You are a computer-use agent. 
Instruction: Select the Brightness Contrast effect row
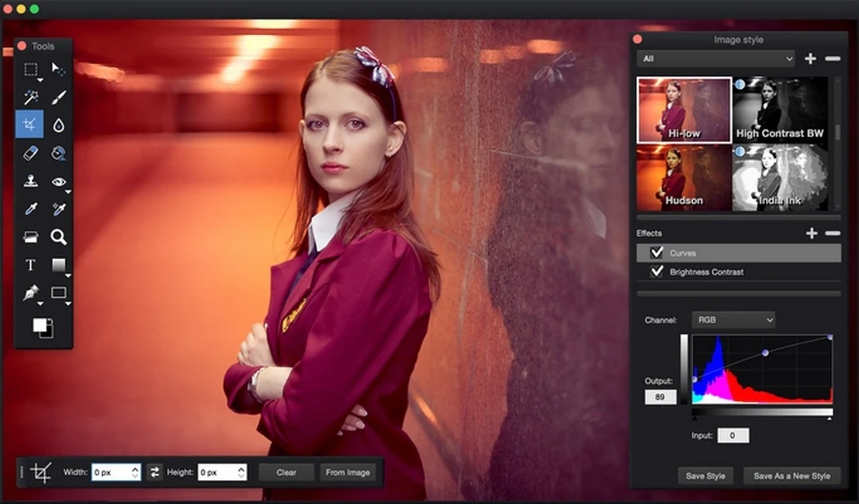point(739,272)
